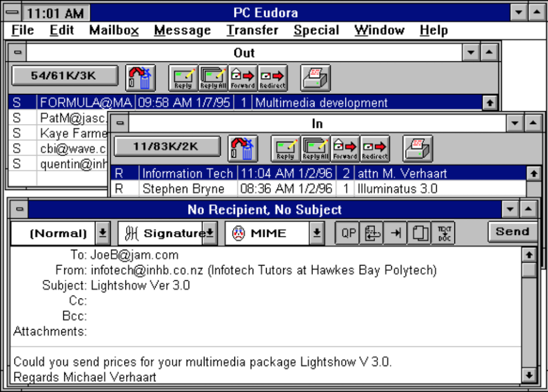548x392 pixels.
Task: Toggle the keep copies button in compose toolbar
Action: [419, 233]
